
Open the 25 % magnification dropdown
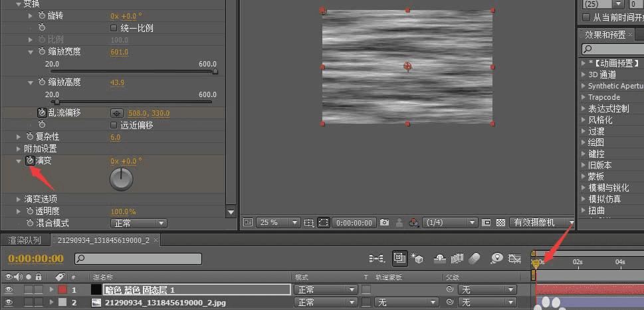point(278,222)
